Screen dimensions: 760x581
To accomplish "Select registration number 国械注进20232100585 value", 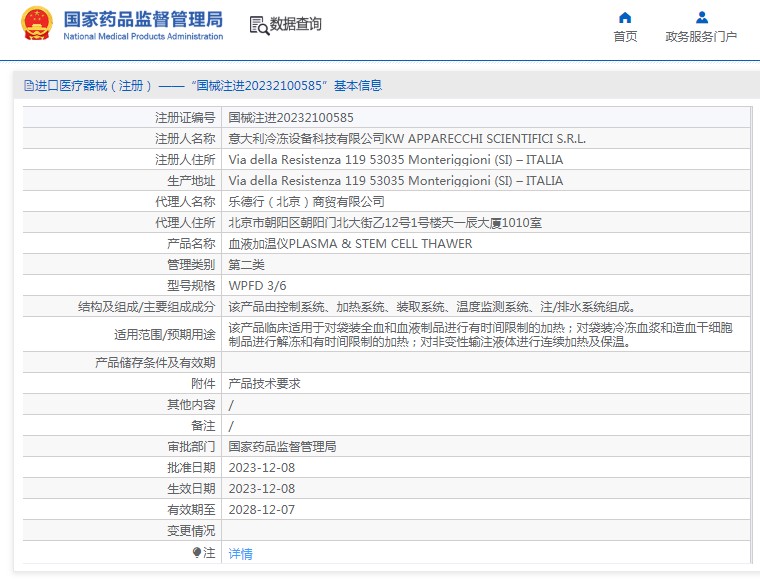I will (291, 118).
